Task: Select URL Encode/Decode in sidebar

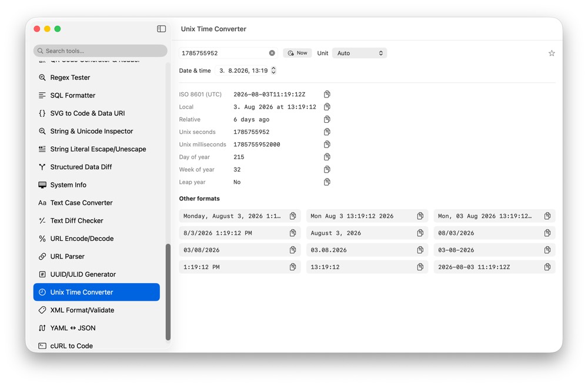Action: click(96, 239)
